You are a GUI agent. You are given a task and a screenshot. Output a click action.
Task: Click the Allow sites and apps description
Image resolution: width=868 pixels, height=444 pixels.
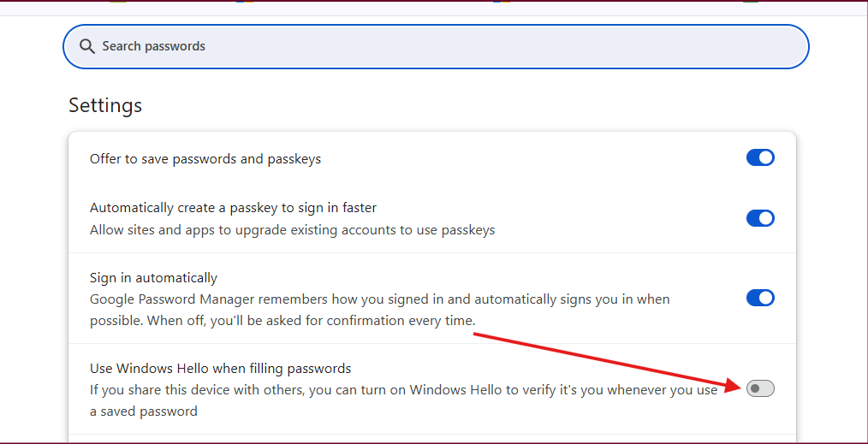click(292, 230)
